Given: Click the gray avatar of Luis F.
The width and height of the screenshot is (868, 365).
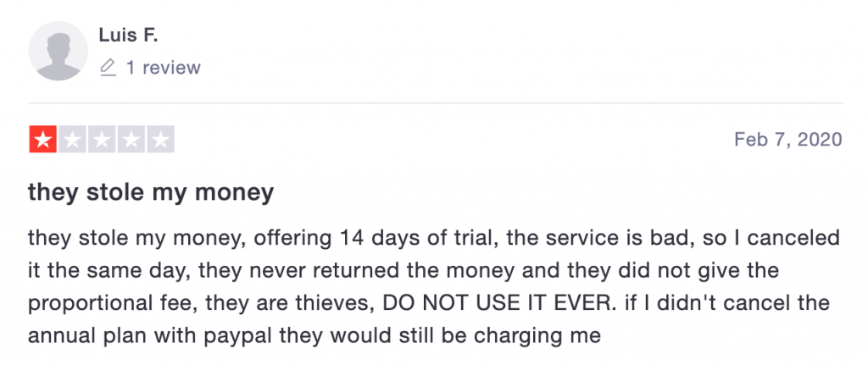Looking at the screenshot, I should tap(58, 51).
